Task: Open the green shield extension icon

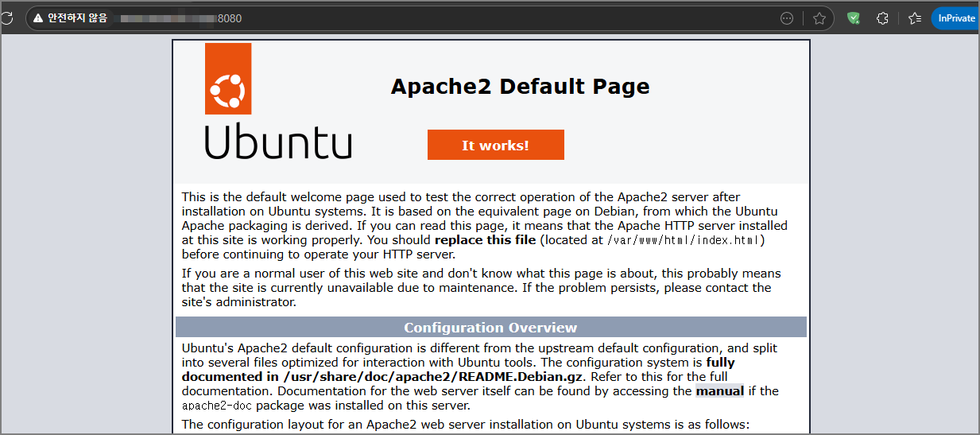Action: (854, 18)
